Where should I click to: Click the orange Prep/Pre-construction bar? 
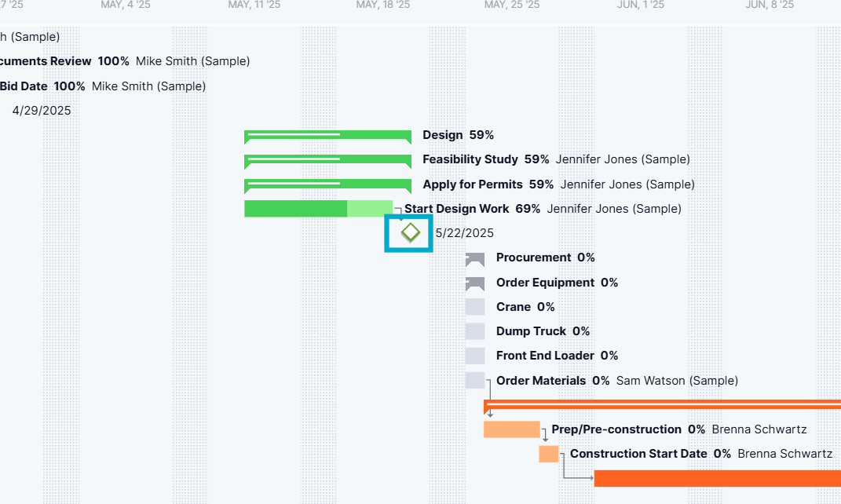(510, 429)
